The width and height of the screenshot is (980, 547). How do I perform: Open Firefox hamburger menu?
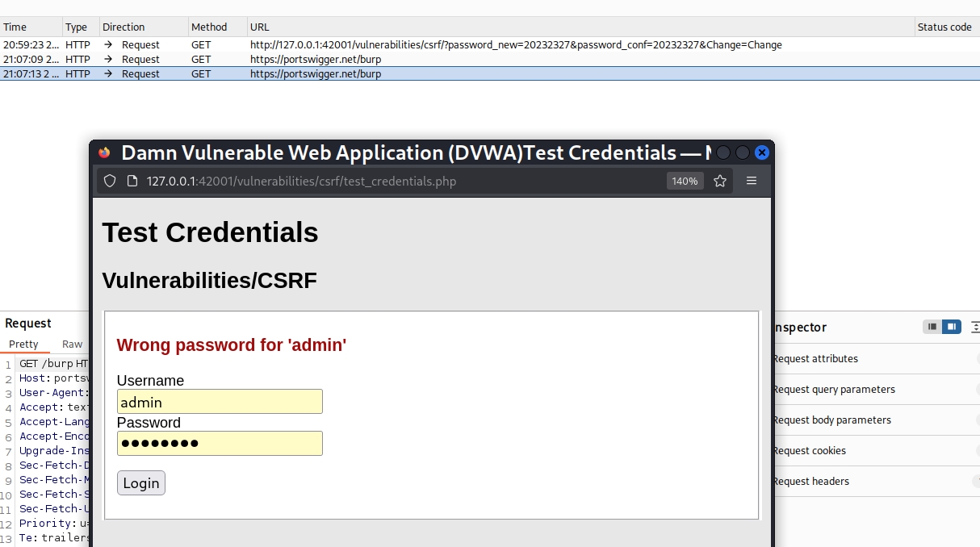coord(751,181)
